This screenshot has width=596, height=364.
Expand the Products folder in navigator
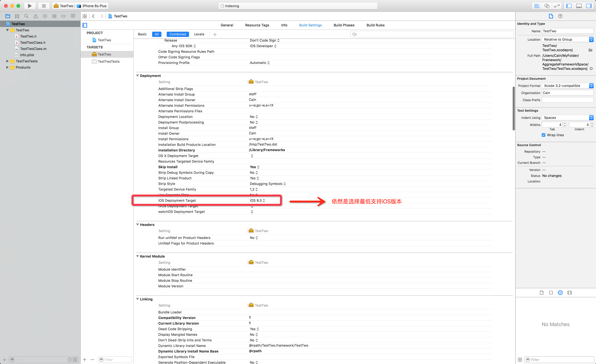(7, 67)
